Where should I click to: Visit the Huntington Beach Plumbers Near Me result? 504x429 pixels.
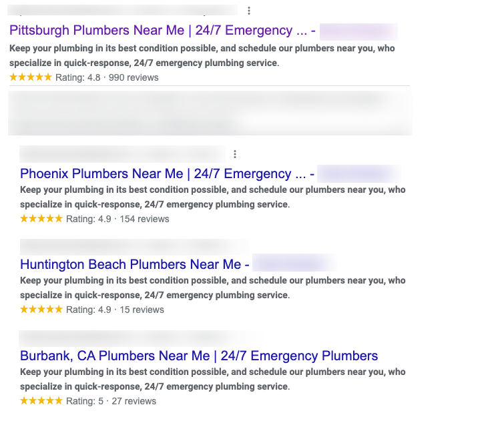point(130,264)
